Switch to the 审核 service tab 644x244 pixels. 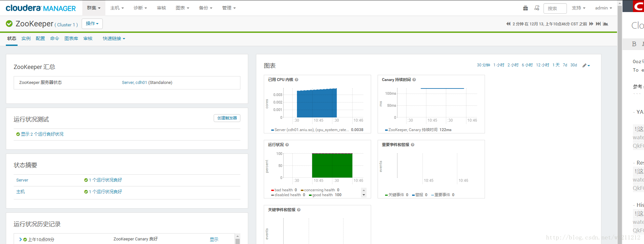[x=88, y=38]
